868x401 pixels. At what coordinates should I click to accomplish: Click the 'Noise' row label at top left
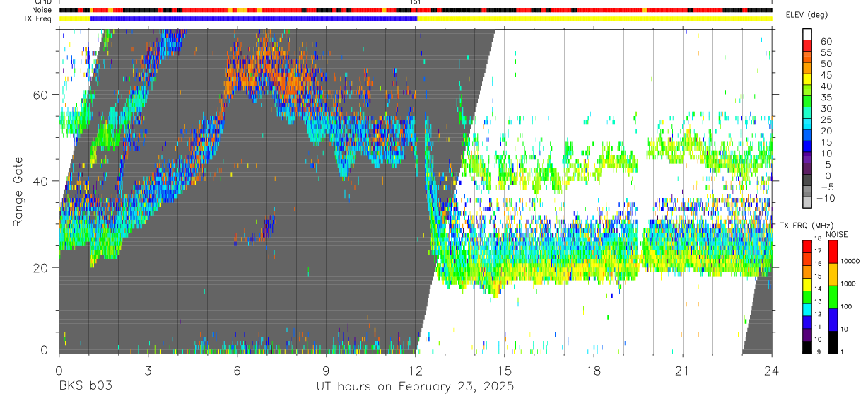pyautogui.click(x=42, y=10)
